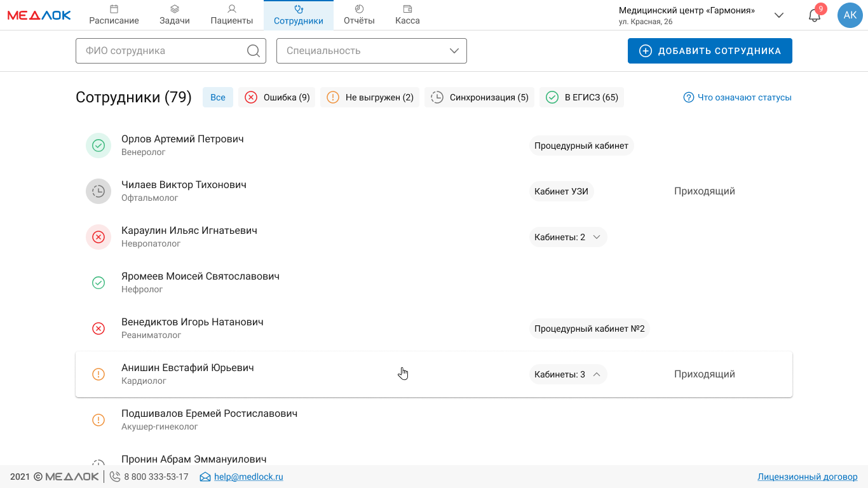Click the МЕДЛОК logo in header
Screen dimensions: 868x488
39,15
